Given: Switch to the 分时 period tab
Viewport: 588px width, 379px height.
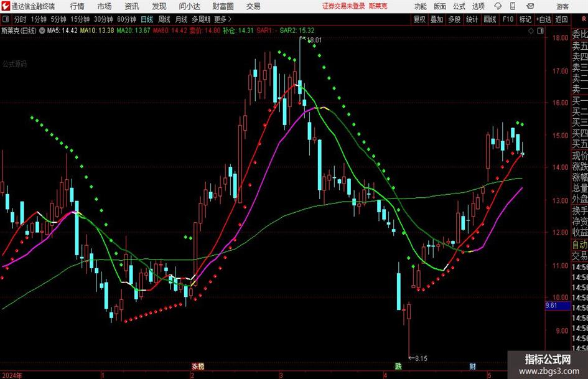Looking at the screenshot, I should tap(20, 19).
